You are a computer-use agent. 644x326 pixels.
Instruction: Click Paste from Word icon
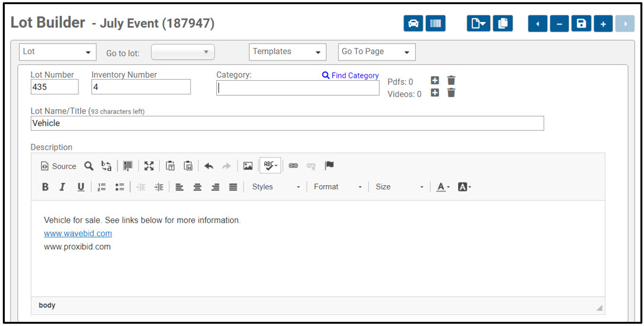(x=188, y=166)
